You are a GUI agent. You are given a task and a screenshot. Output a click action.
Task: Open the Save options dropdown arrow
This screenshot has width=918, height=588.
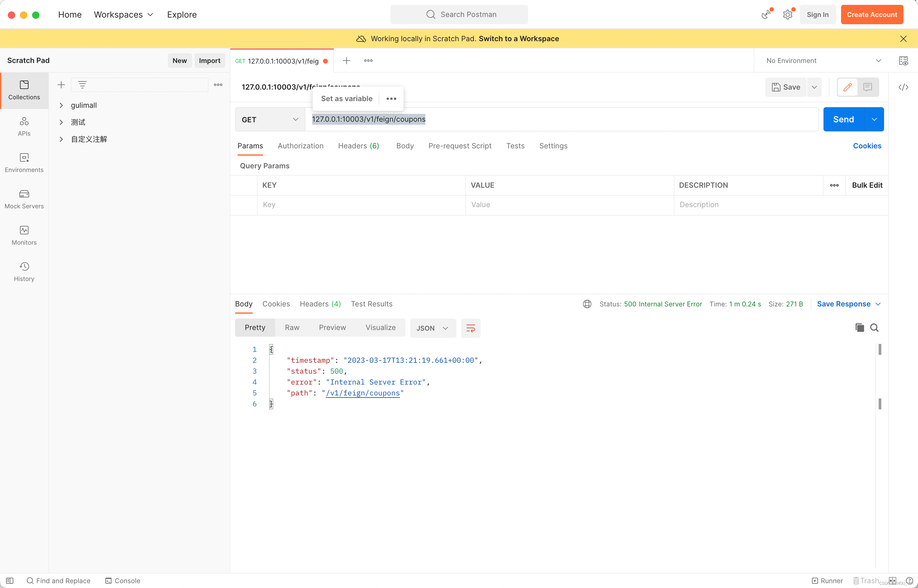pos(814,87)
